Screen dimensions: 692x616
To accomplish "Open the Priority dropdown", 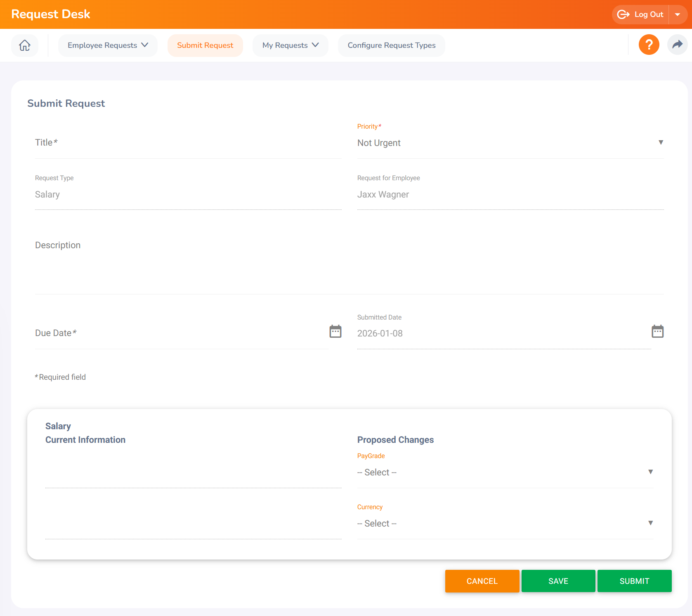I will [x=510, y=143].
